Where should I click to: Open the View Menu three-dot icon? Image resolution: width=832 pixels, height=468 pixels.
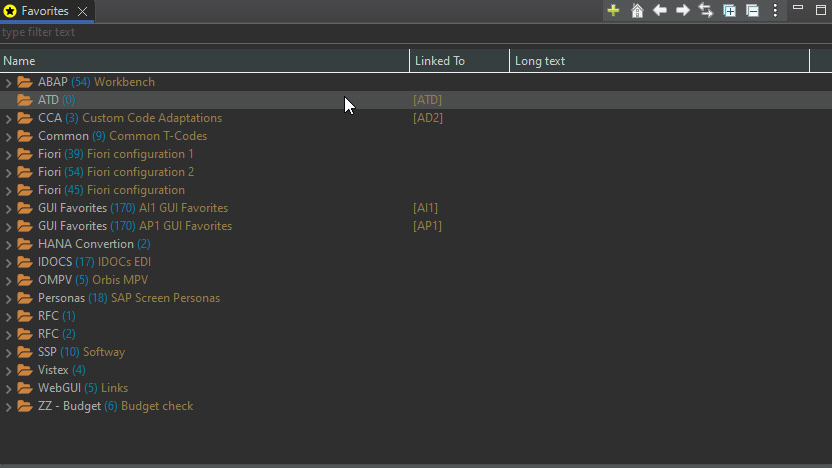coord(775,11)
